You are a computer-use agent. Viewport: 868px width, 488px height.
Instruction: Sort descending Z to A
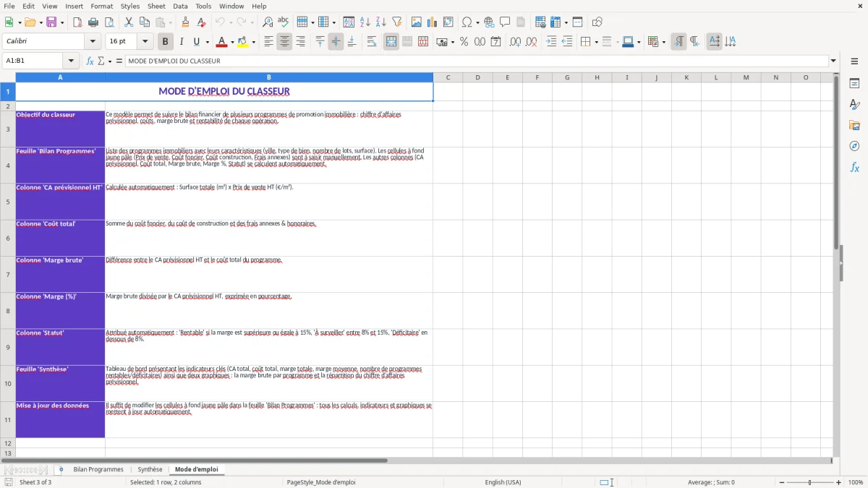(x=381, y=22)
